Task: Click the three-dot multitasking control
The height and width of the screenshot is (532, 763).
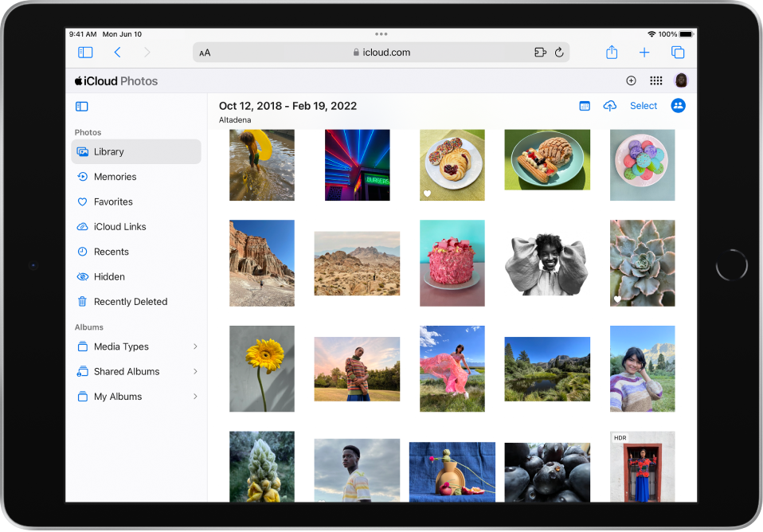Action: coord(381,34)
